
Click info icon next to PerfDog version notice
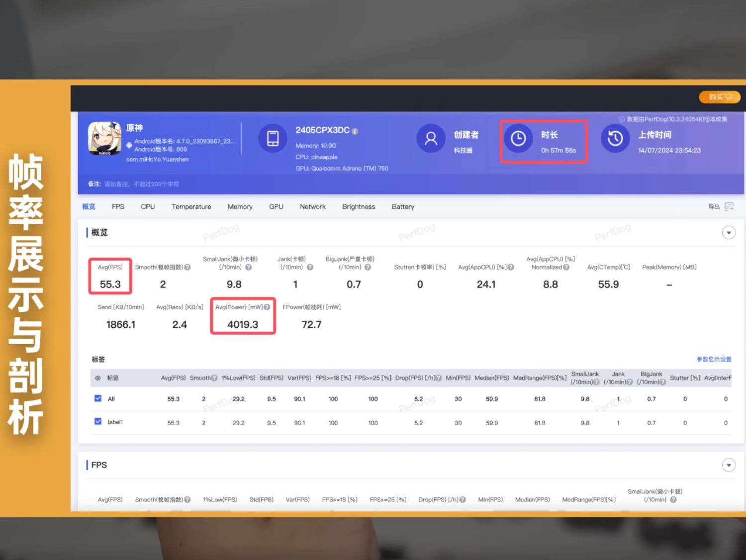tap(622, 119)
